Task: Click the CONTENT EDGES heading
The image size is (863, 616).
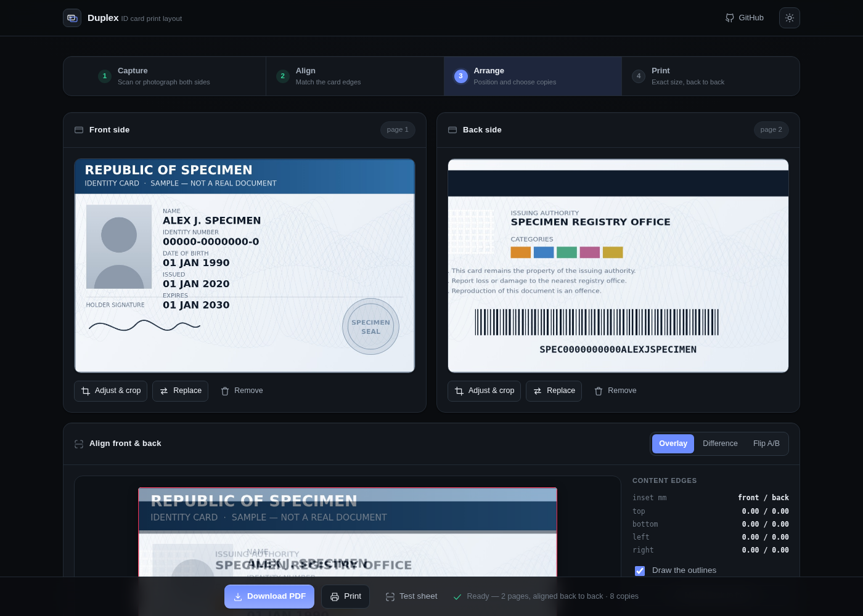Action: (x=665, y=481)
